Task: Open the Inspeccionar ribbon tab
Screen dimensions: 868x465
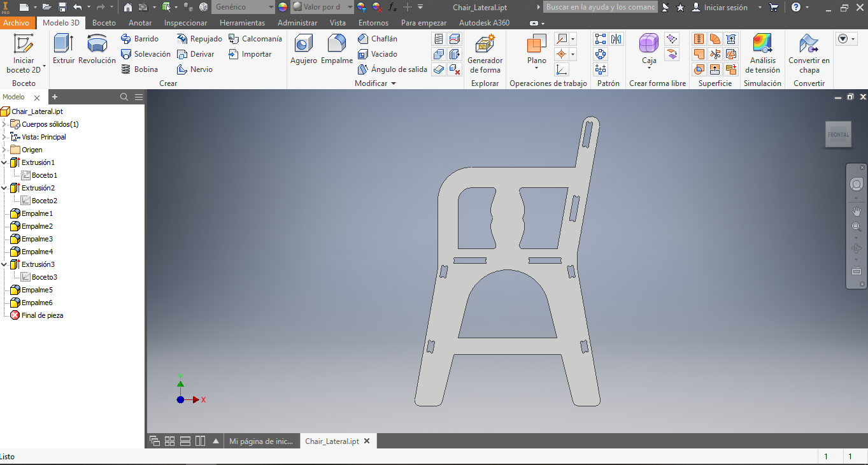Action: (x=185, y=22)
